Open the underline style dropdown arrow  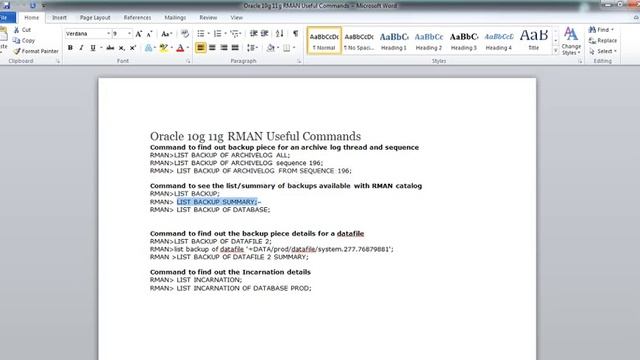pos(101,48)
